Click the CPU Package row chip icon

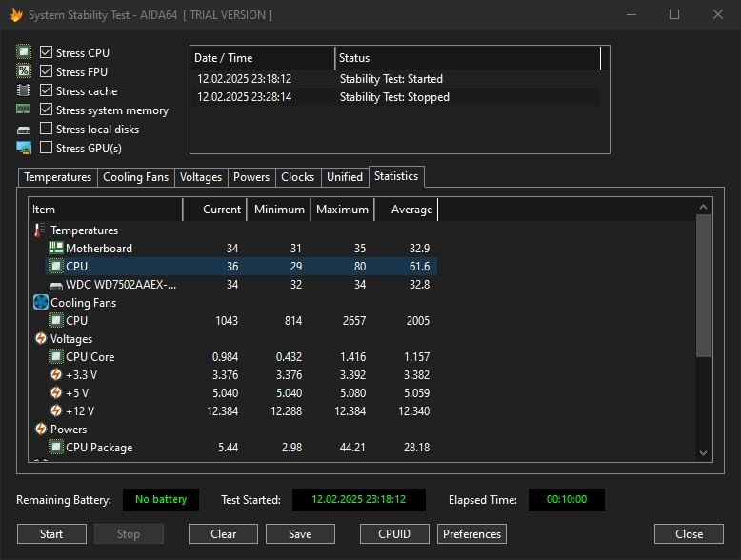click(x=56, y=447)
